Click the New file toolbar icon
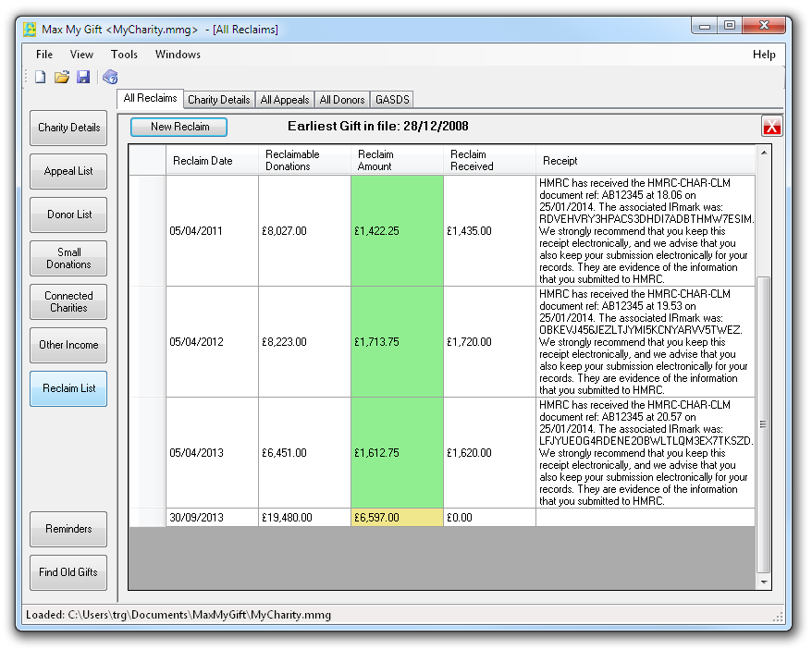The width and height of the screenshot is (812, 650). coord(41,77)
